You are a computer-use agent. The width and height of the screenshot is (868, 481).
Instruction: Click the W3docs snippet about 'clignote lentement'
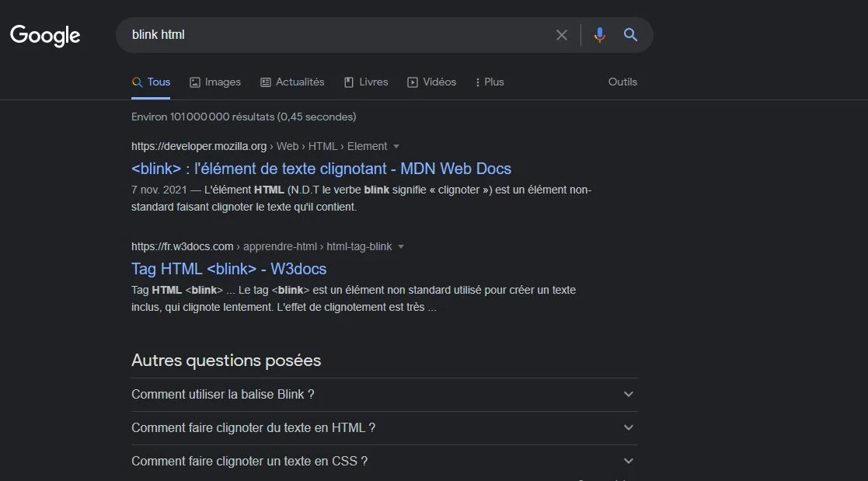click(x=353, y=298)
